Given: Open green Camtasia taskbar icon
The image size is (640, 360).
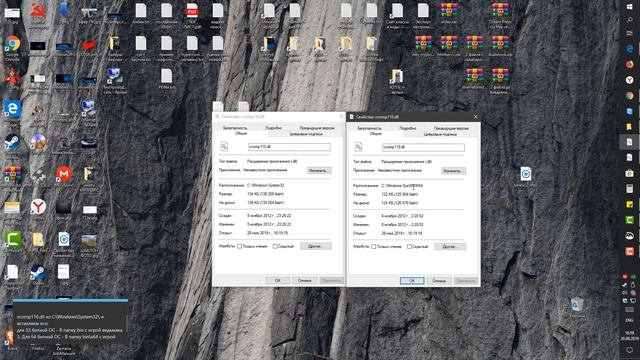Looking at the screenshot, I should click(x=629, y=220).
